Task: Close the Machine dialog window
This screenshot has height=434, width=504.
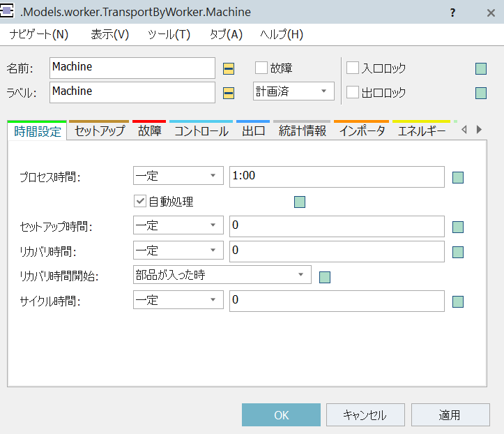Action: (x=491, y=13)
